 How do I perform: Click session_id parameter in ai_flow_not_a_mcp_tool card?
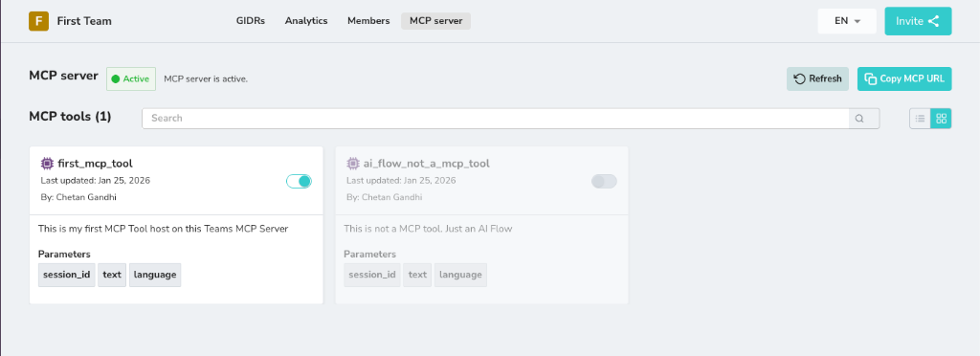point(372,275)
